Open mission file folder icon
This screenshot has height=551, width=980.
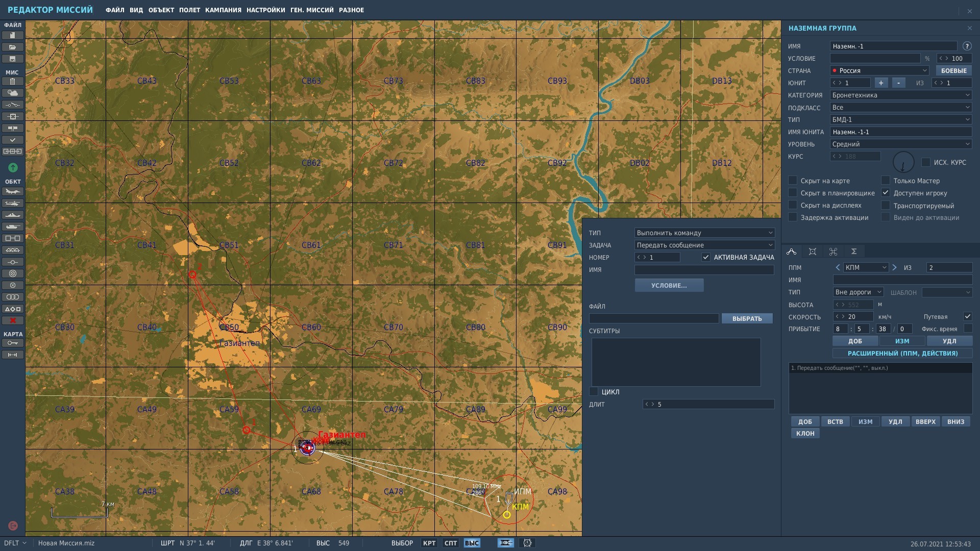tap(13, 47)
